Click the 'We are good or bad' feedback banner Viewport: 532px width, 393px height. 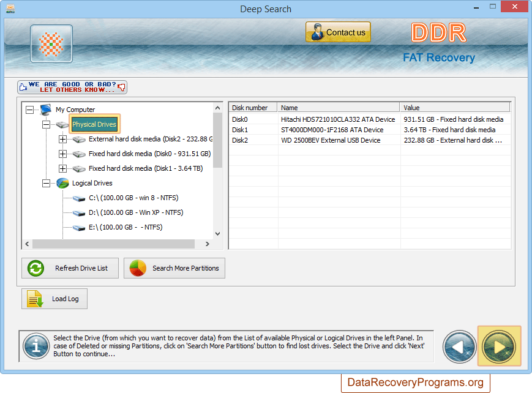[72, 87]
